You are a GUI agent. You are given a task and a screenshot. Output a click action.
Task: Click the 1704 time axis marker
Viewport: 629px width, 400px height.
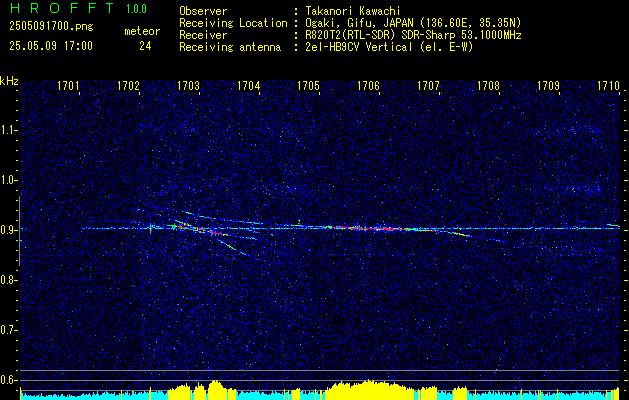(x=248, y=86)
